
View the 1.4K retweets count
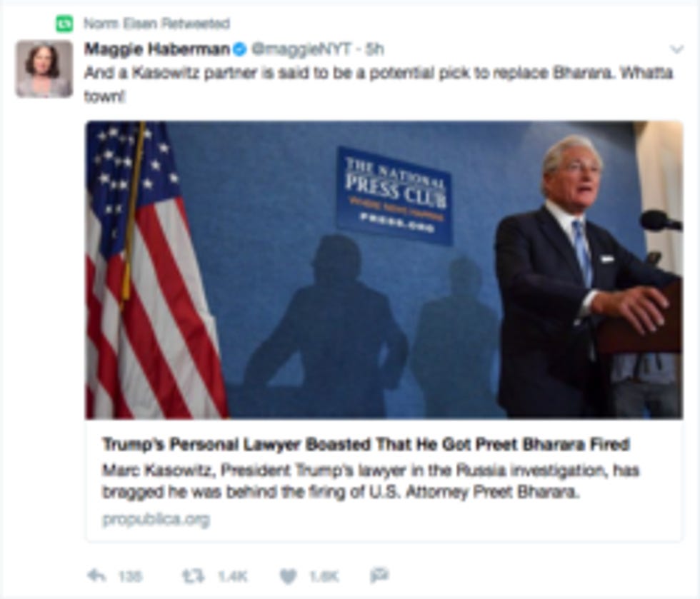click(233, 577)
